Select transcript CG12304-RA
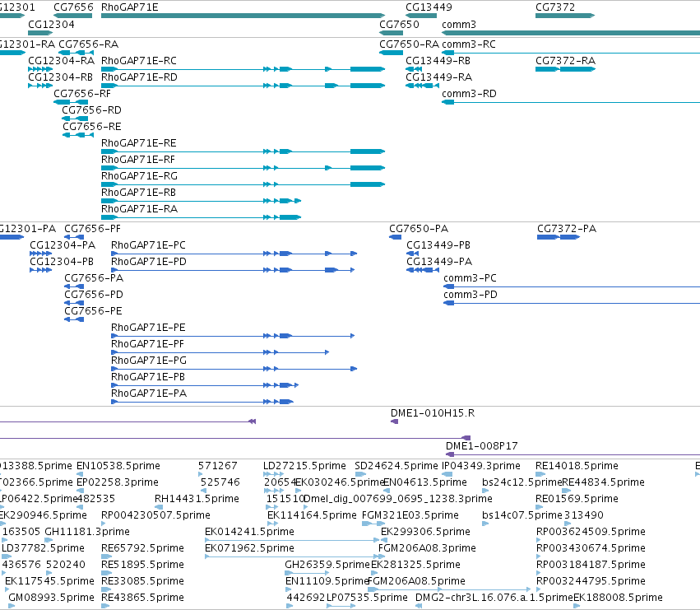The image size is (700, 610). tap(40, 69)
